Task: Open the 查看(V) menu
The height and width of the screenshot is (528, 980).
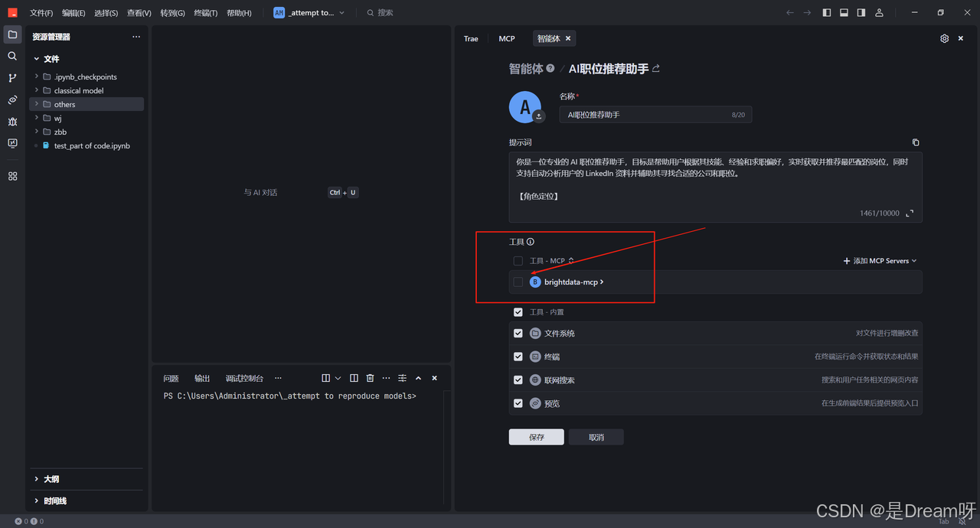Action: (x=139, y=13)
